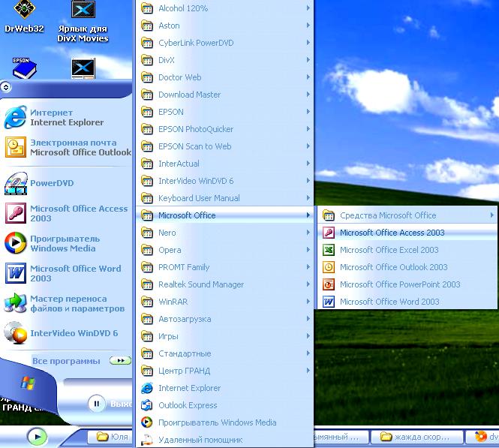Select Microsoft Office PowerPoint 2003 label
Image resolution: width=499 pixels, height=448 pixels.
tap(400, 284)
